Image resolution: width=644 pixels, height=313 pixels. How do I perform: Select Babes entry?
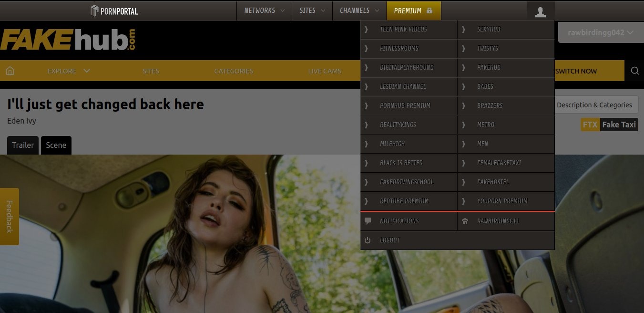pyautogui.click(x=506, y=87)
